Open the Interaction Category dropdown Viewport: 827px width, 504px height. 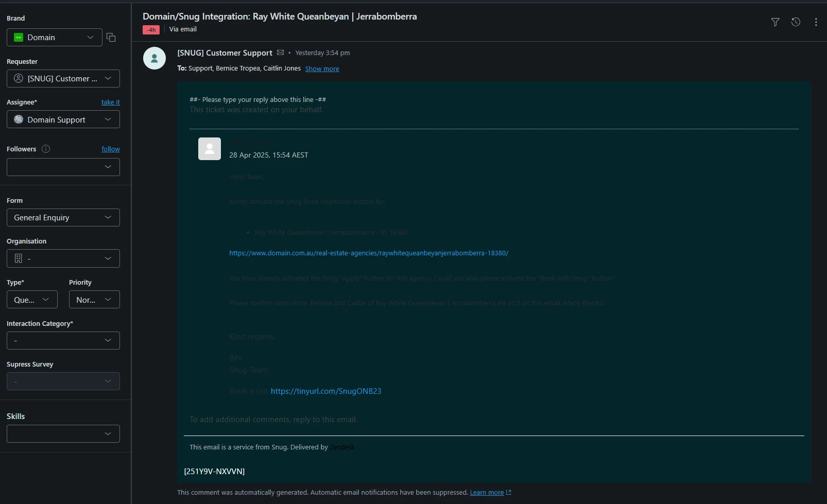[x=63, y=340]
